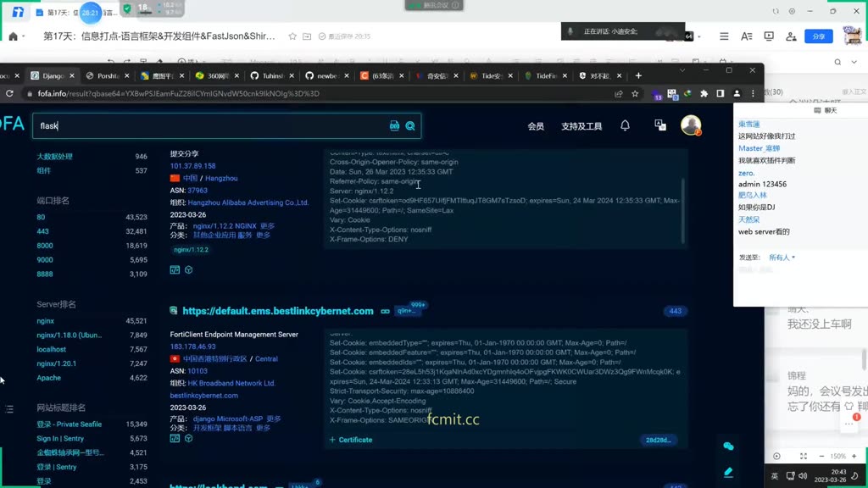Open the FOFA user avatar menu
Image resolution: width=868 pixels, height=488 pixels.
(x=691, y=125)
